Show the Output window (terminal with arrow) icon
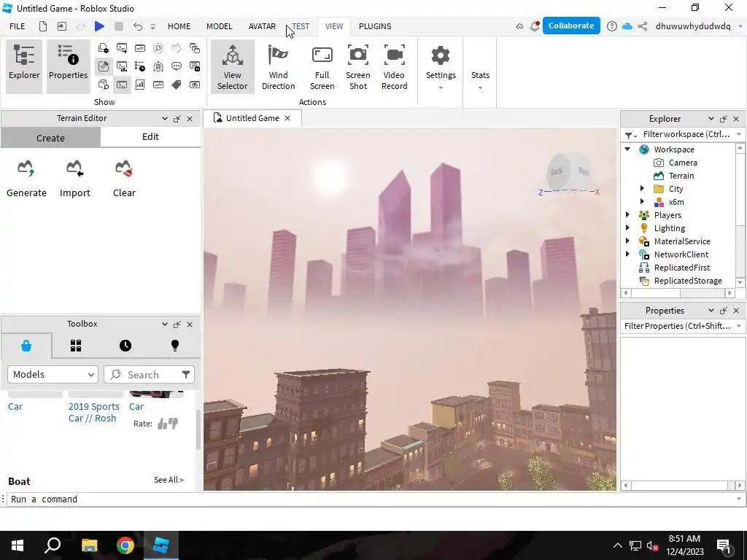The width and height of the screenshot is (747, 560). pos(122,48)
